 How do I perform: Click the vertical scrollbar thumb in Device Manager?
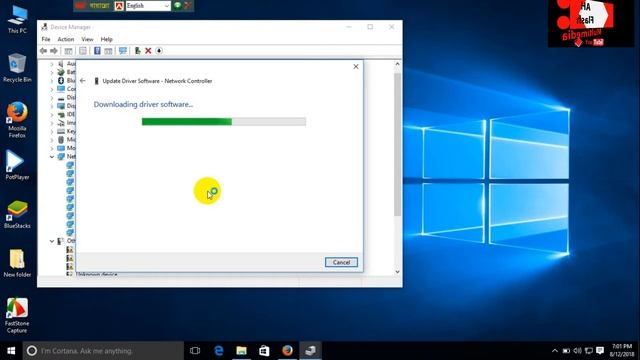point(397,144)
